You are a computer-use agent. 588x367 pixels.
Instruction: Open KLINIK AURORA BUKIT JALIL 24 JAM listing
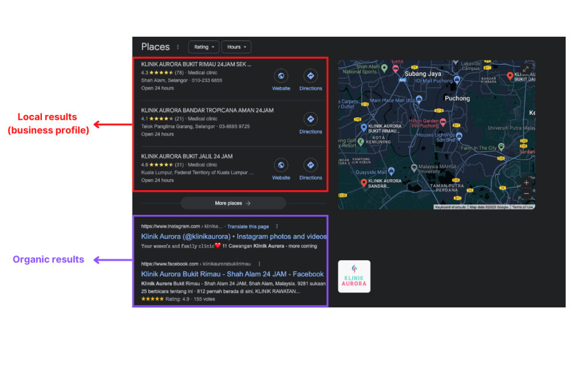click(187, 156)
